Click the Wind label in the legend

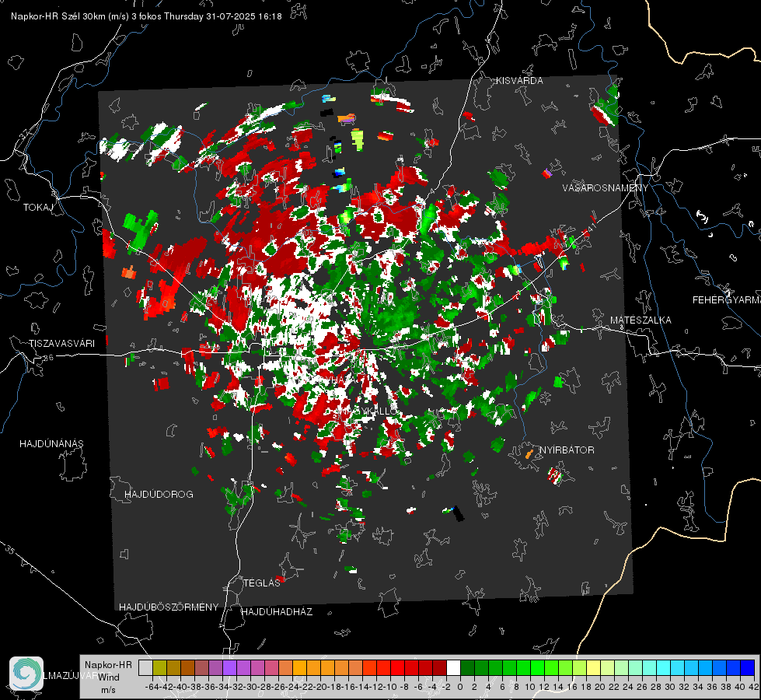[x=109, y=677]
